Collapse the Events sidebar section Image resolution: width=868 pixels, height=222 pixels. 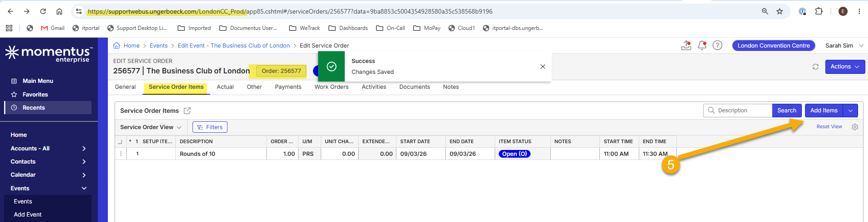pos(48,188)
